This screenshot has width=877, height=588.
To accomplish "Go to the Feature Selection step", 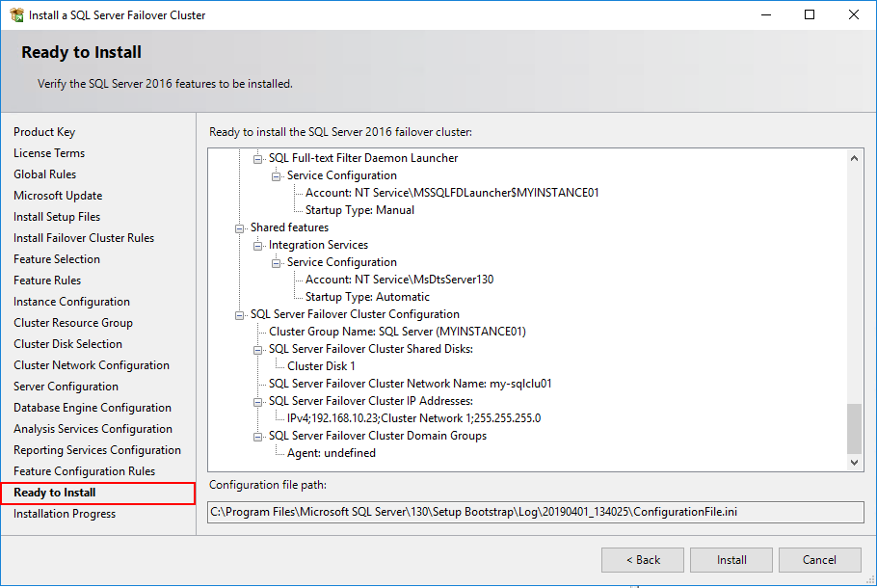I will pos(57,259).
